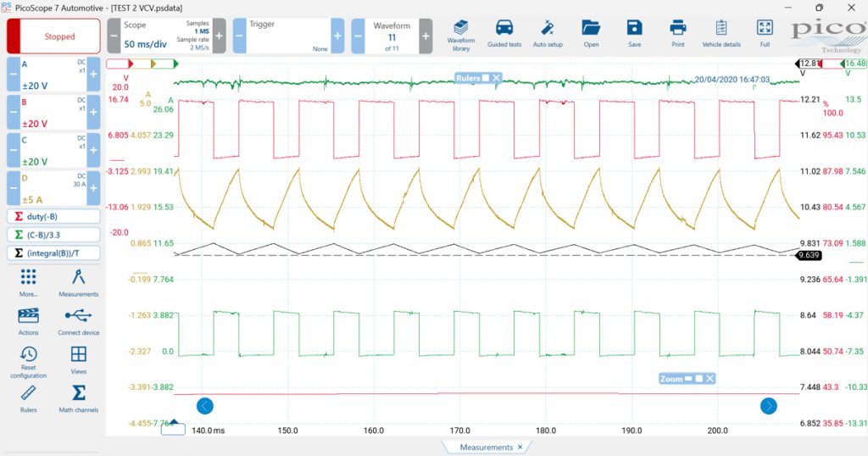Click the Stopped run/stop button
This screenshot has height=456, width=868.
53,36
